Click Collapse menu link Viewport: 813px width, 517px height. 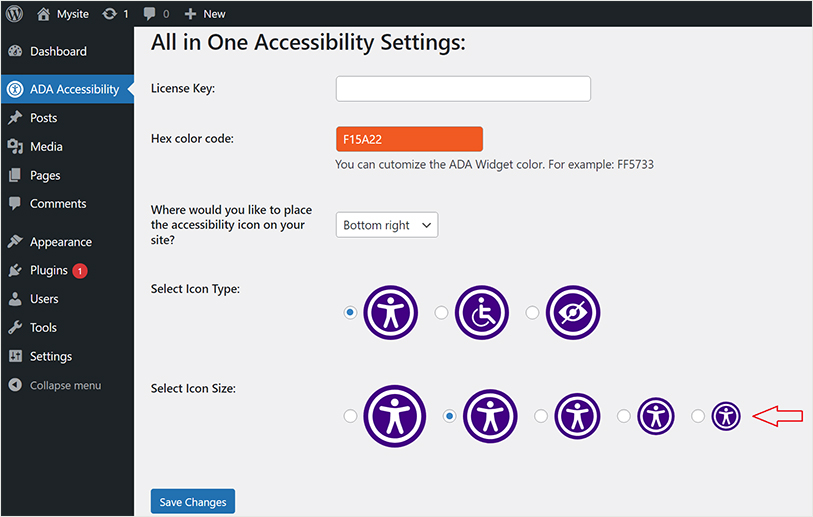pyautogui.click(x=65, y=385)
